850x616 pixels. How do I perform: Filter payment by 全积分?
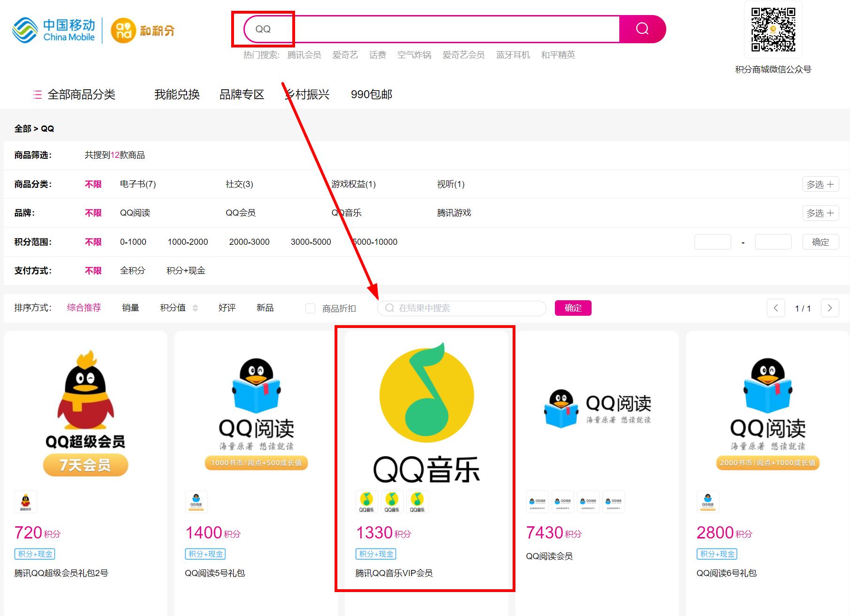[133, 271]
